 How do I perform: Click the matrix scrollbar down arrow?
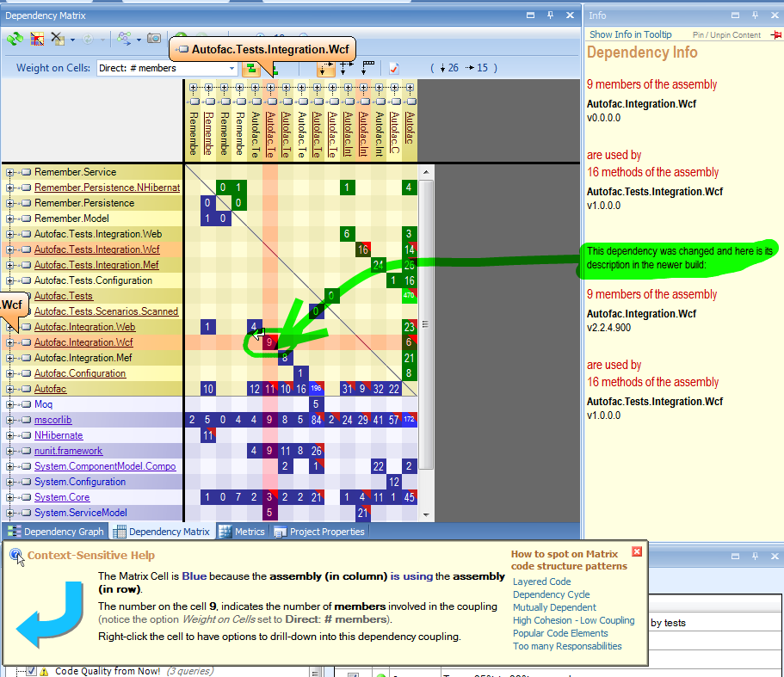pyautogui.click(x=425, y=514)
